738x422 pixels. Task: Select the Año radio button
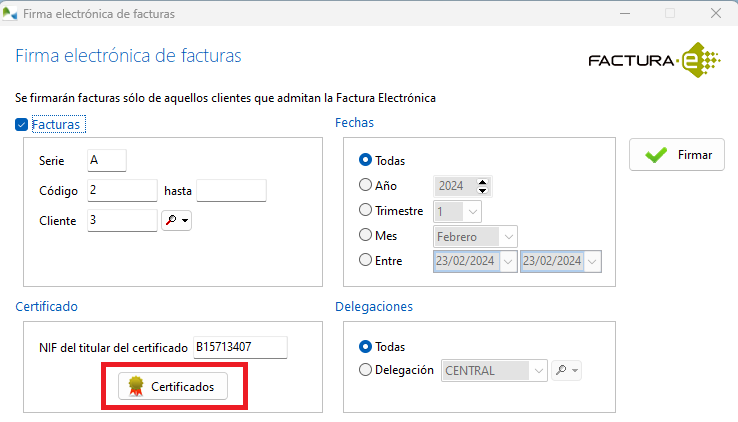click(365, 185)
